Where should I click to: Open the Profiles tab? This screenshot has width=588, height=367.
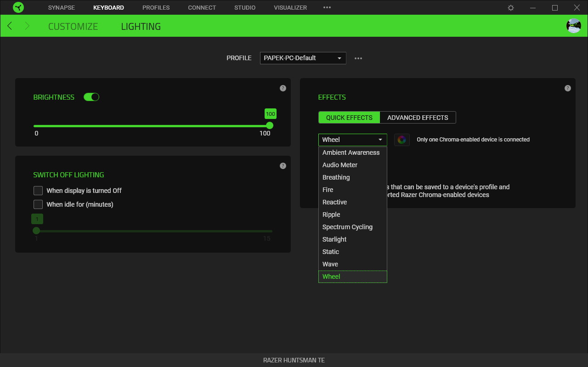(156, 8)
